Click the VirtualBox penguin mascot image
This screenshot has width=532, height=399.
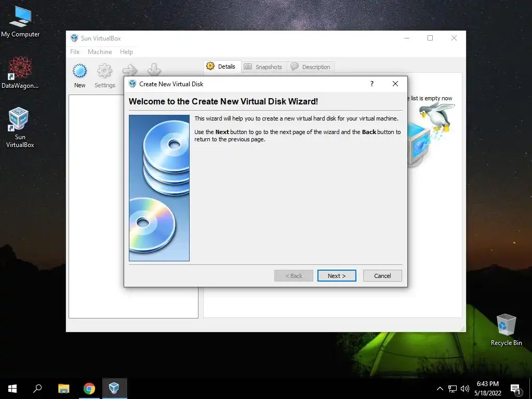437,117
